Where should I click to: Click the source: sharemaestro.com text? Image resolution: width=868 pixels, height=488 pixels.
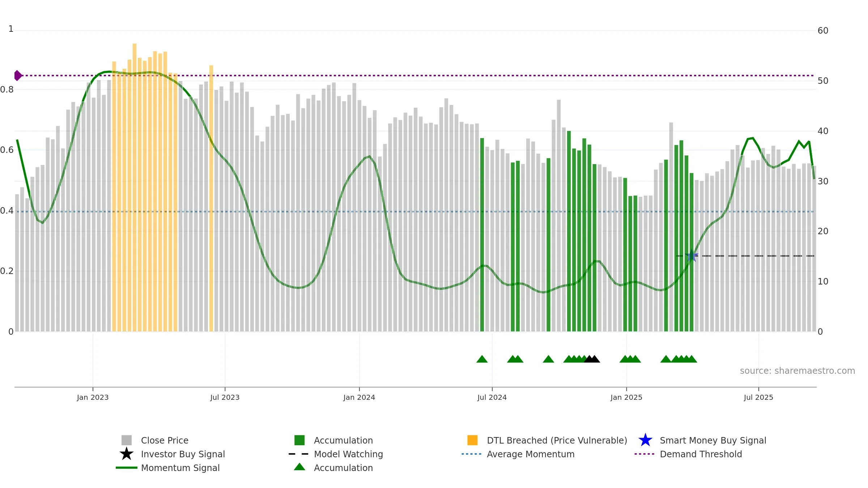coord(797,371)
